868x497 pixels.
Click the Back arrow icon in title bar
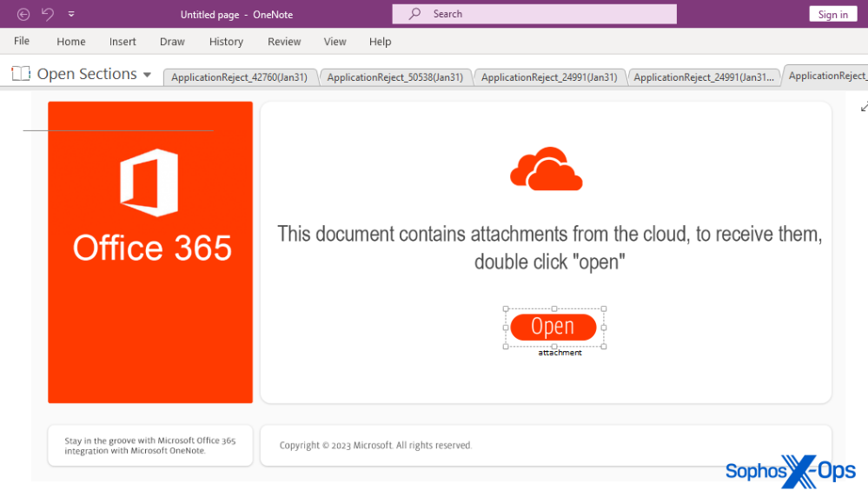(x=23, y=15)
